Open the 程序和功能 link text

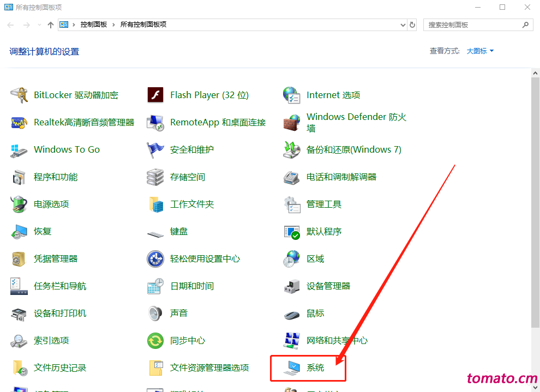(56, 177)
